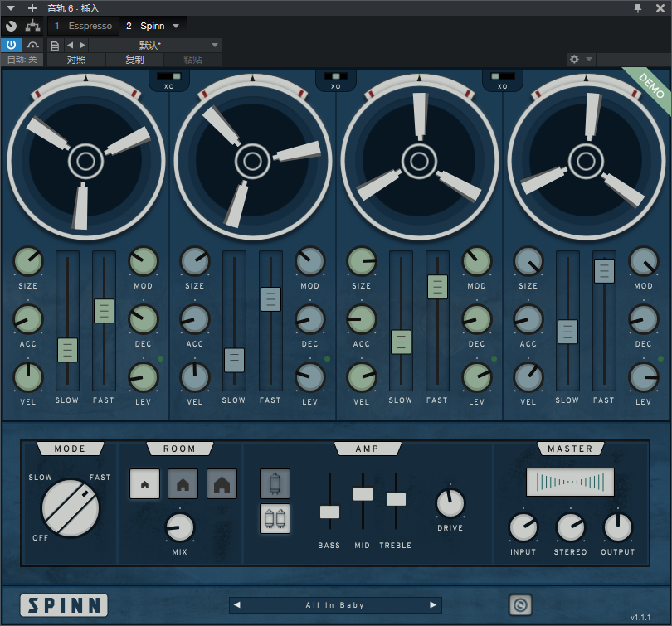Expand the dropdown next to the settings gear
The width and height of the screenshot is (672, 626).
tap(589, 59)
